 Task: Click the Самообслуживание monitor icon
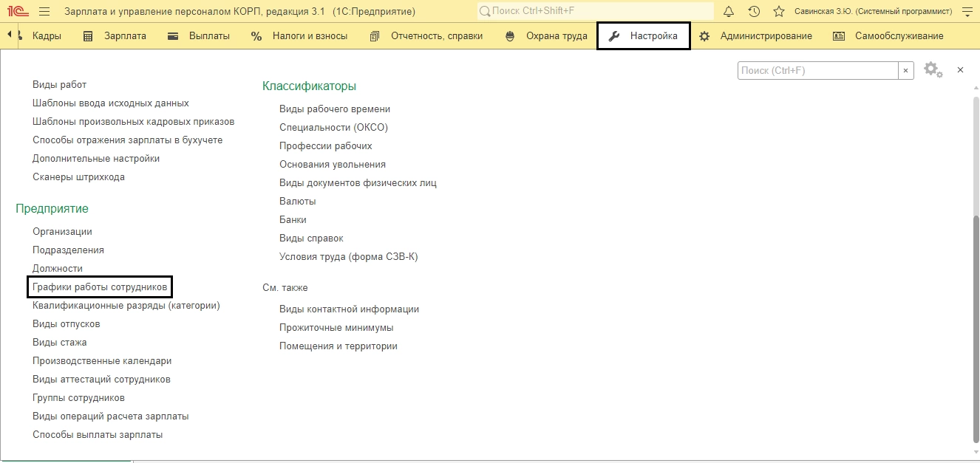coord(839,36)
